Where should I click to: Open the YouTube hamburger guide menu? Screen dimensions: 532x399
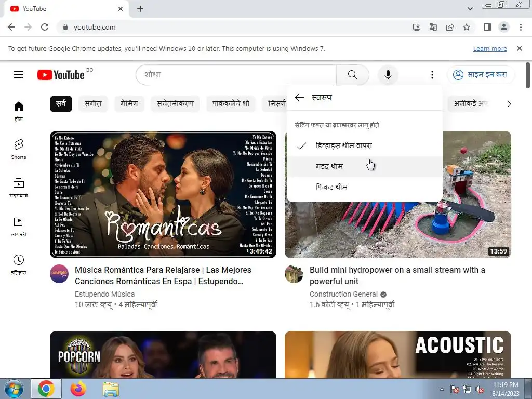point(19,75)
